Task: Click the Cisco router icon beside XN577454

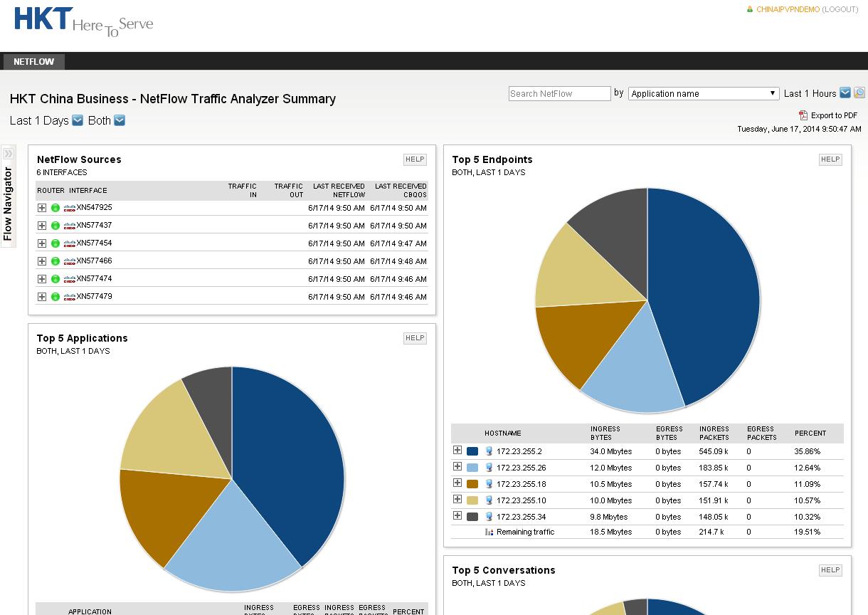Action: 70,243
